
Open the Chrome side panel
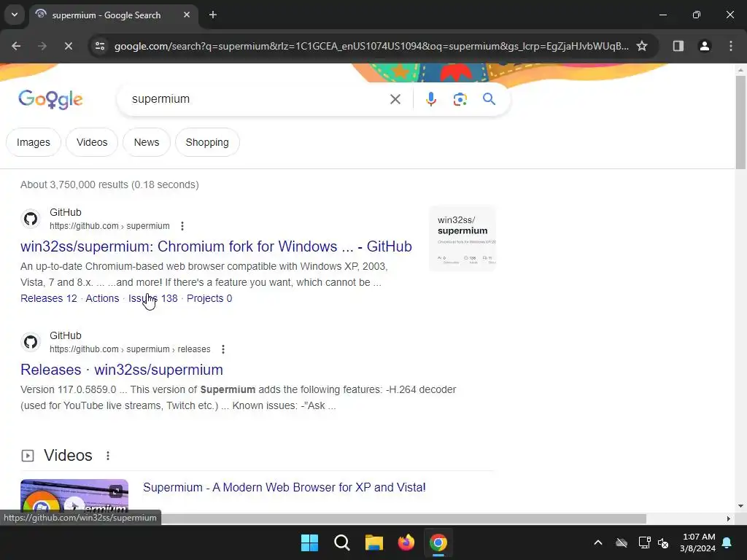tap(678, 46)
